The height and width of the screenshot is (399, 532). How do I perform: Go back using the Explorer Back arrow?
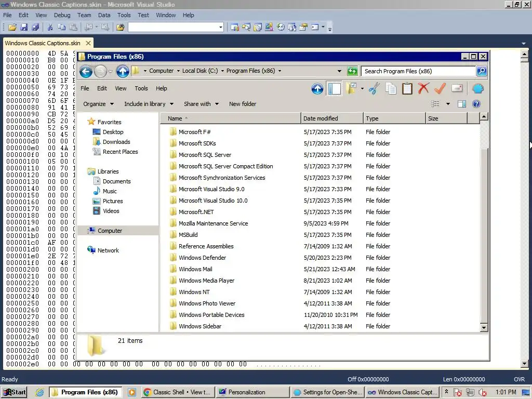[86, 72]
